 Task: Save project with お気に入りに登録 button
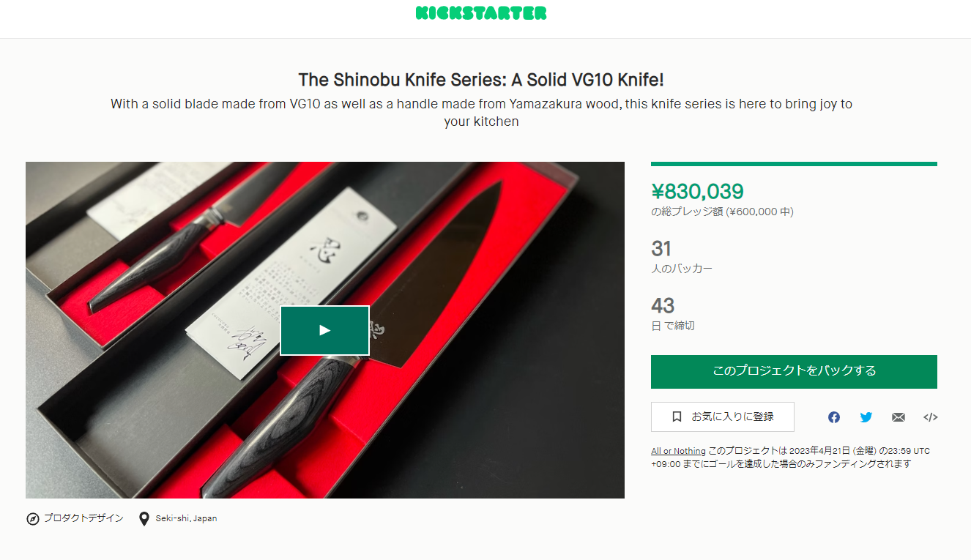click(723, 417)
